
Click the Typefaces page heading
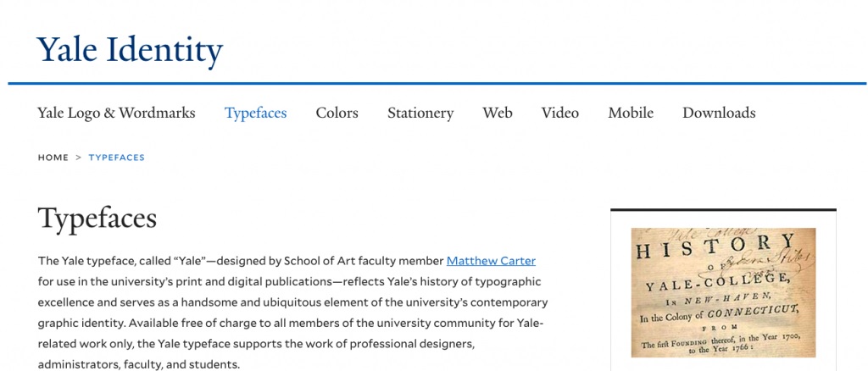pos(97,219)
